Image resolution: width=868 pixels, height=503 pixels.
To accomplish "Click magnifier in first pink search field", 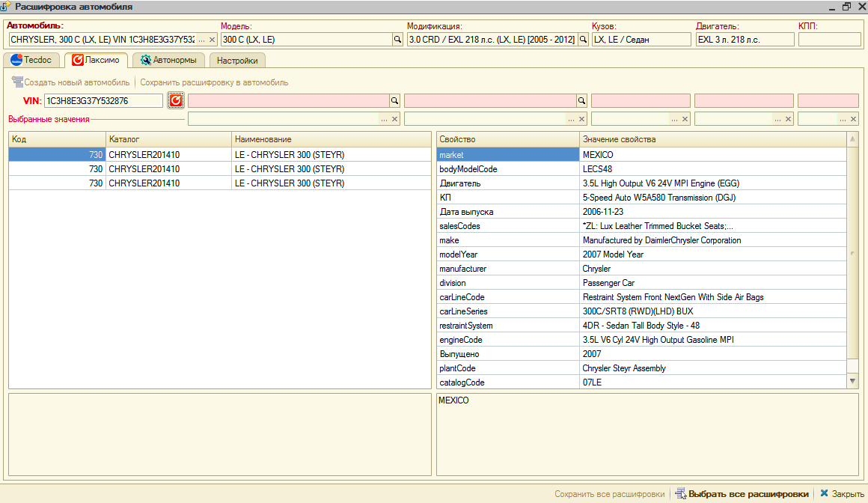I will [394, 101].
